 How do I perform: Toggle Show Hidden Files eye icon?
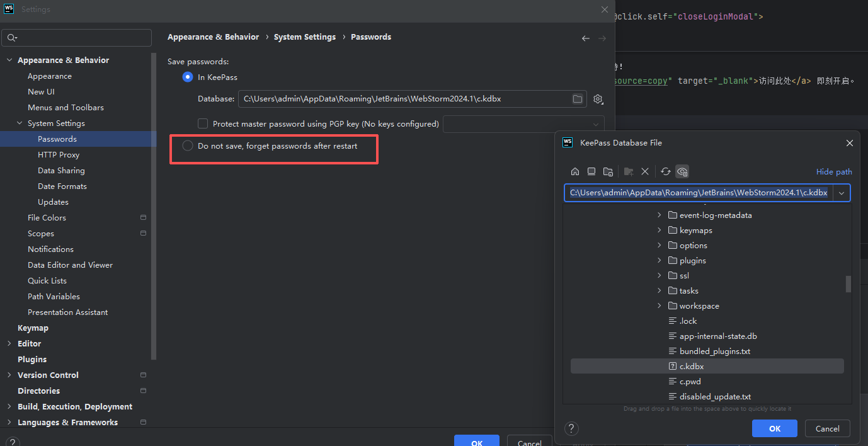click(682, 171)
